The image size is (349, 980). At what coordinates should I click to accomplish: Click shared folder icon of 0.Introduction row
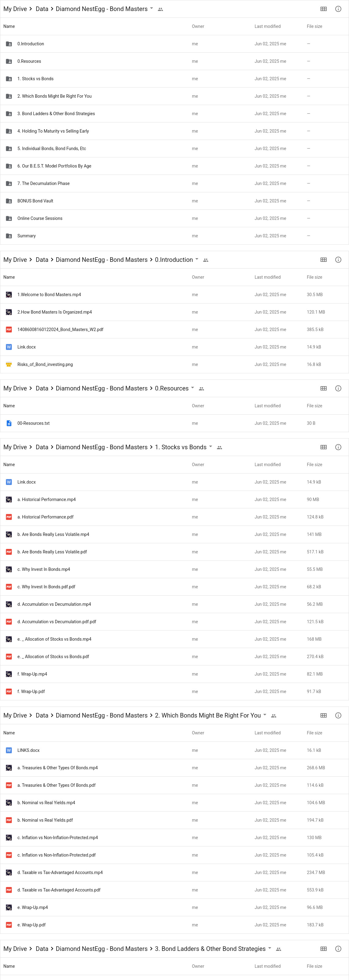[x=9, y=44]
